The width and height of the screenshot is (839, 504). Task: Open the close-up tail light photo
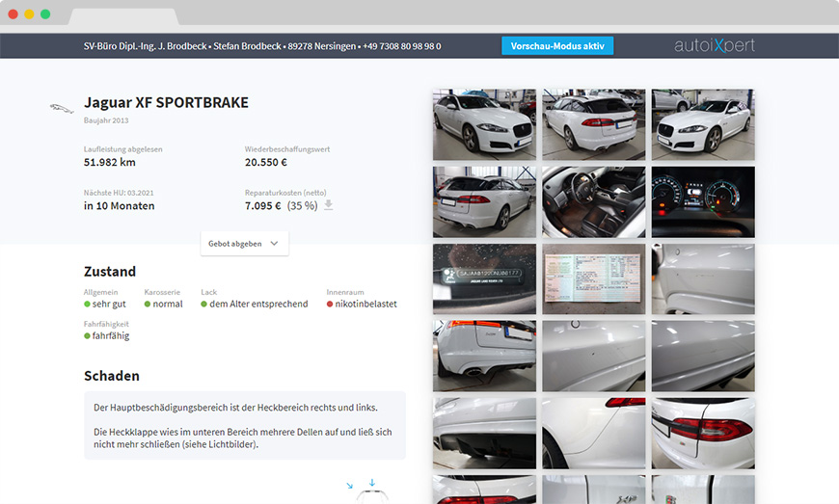703,433
